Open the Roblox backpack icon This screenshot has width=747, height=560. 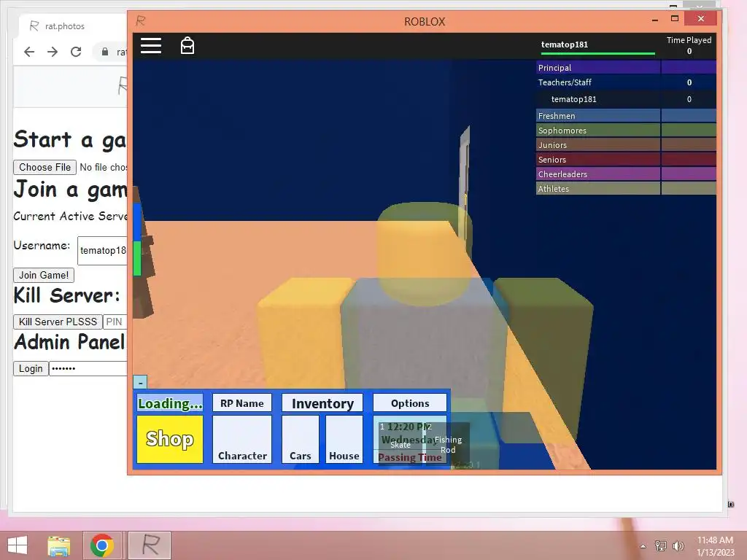pos(187,46)
